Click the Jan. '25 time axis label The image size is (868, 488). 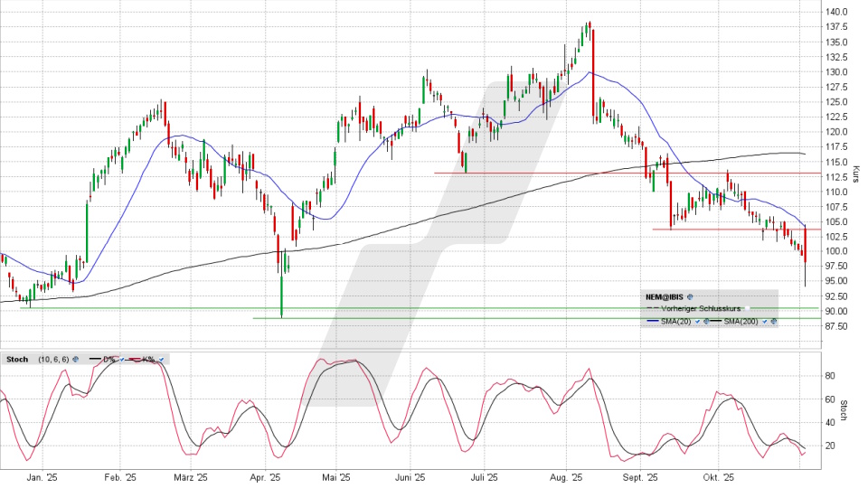click(41, 475)
